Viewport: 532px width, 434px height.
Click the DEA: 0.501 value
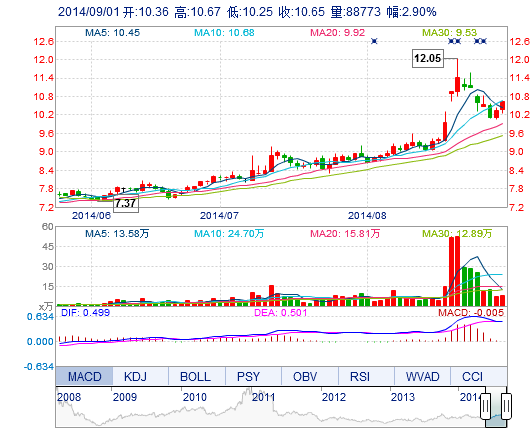pyautogui.click(x=281, y=313)
